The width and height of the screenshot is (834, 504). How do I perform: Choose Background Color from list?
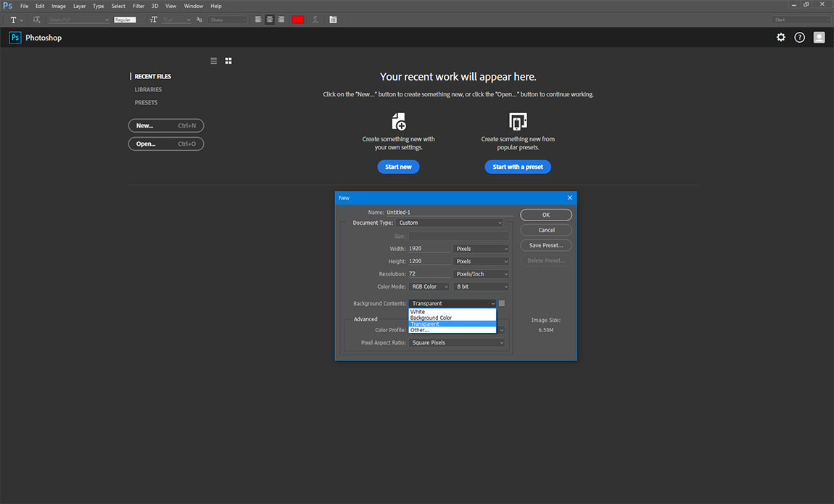point(452,318)
